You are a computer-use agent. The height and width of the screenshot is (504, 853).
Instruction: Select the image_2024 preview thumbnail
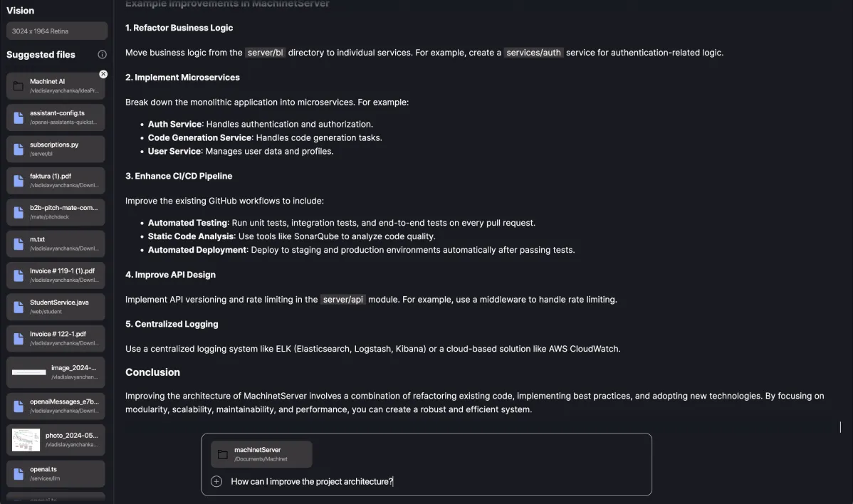point(28,372)
